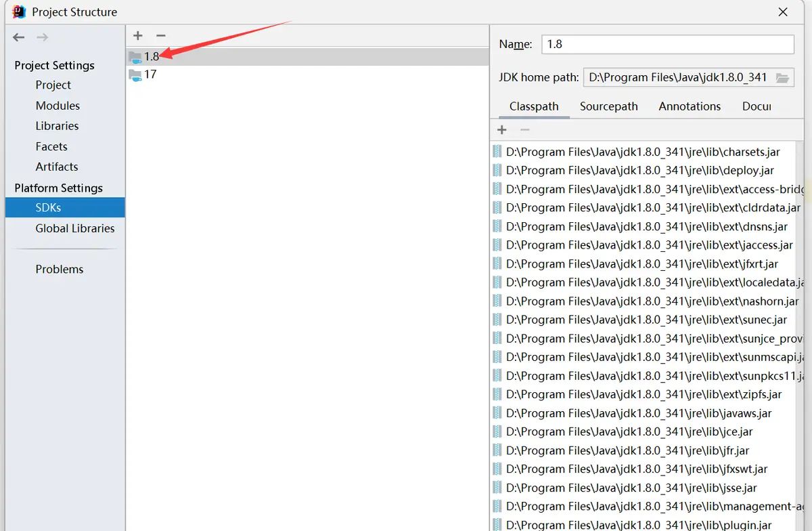Switch to the Classpath tab
812x531 pixels.
[534, 106]
